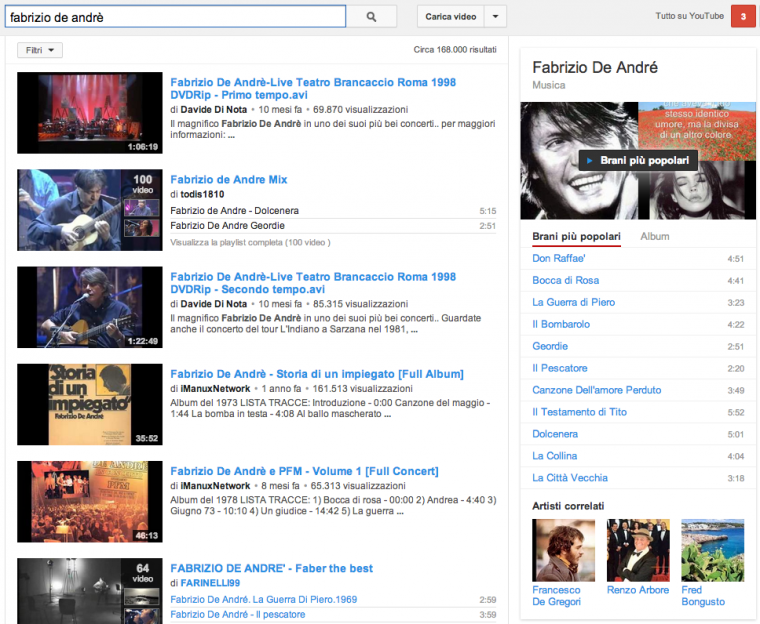
Task: Open the PFM concert thumbnail 46:13
Action: coord(90,501)
